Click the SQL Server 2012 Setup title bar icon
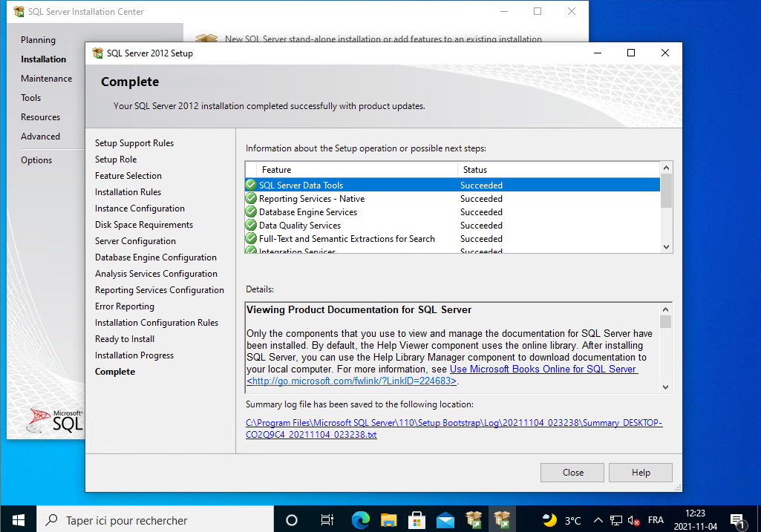This screenshot has width=761, height=532. (x=97, y=53)
